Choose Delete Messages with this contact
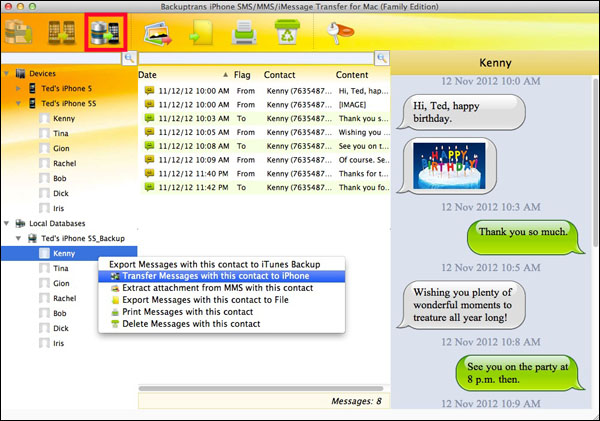600x421 pixels. tap(222, 324)
